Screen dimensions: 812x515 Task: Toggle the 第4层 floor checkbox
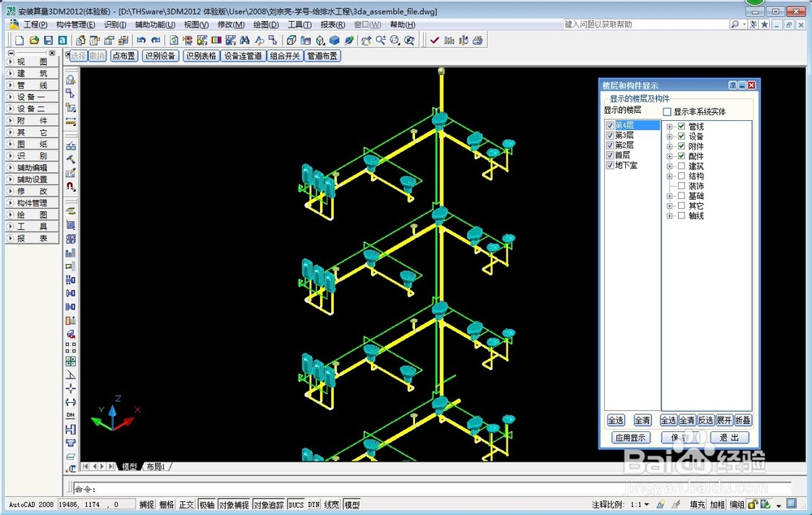pos(610,125)
